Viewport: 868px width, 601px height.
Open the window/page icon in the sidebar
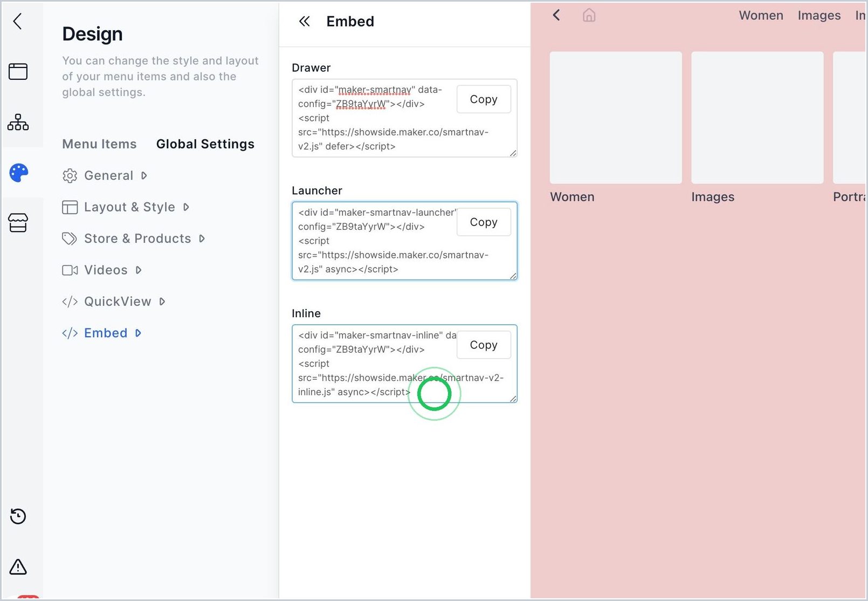pos(18,72)
